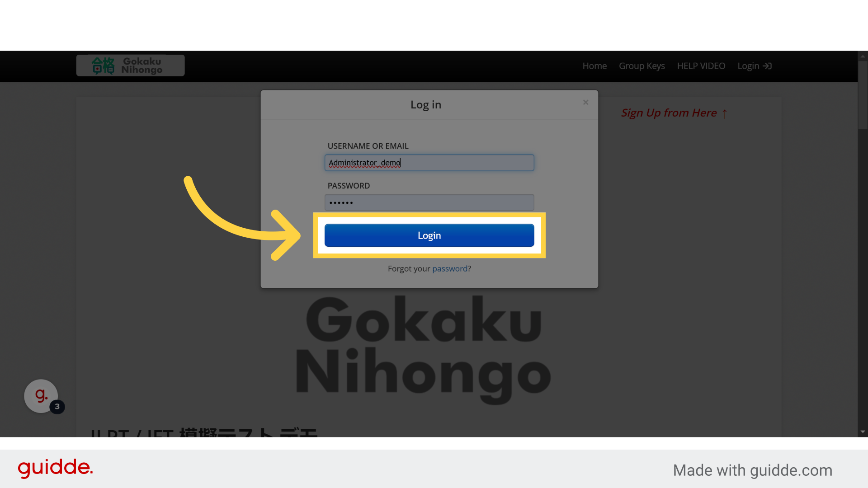Click Made with guidde.com text
Viewport: 868px width, 488px height.
(752, 470)
